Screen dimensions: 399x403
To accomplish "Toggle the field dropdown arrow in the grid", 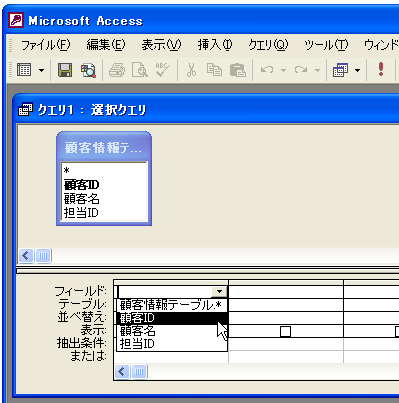I will pyautogui.click(x=219, y=292).
